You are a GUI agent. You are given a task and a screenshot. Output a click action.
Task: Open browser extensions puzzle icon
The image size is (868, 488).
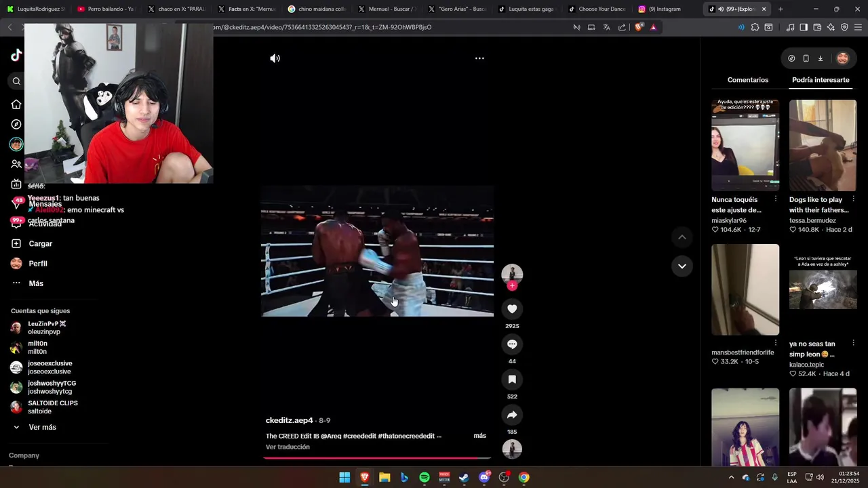(x=755, y=27)
